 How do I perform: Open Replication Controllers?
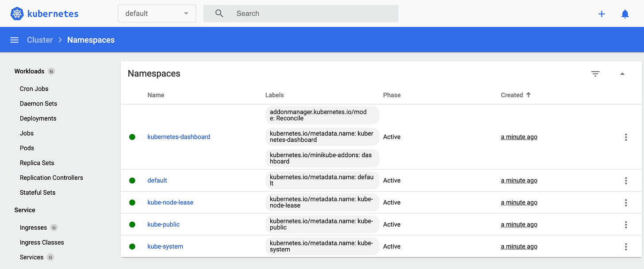pos(51,178)
